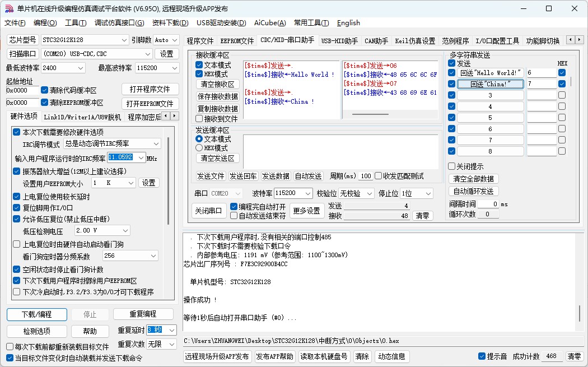Toggle 清除代码缓冲区 checkbox
This screenshot has width=588, height=367.
click(45, 90)
